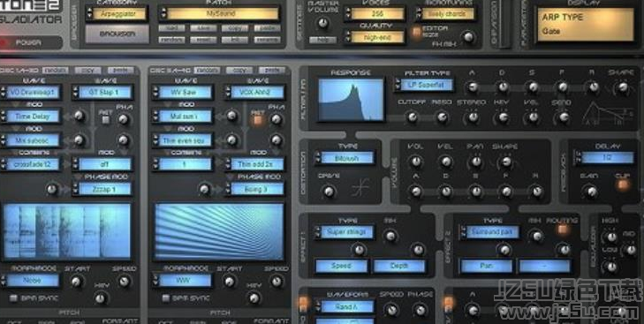Open the Browser button
Image resolution: width=644 pixels, height=324 pixels.
pos(117,34)
